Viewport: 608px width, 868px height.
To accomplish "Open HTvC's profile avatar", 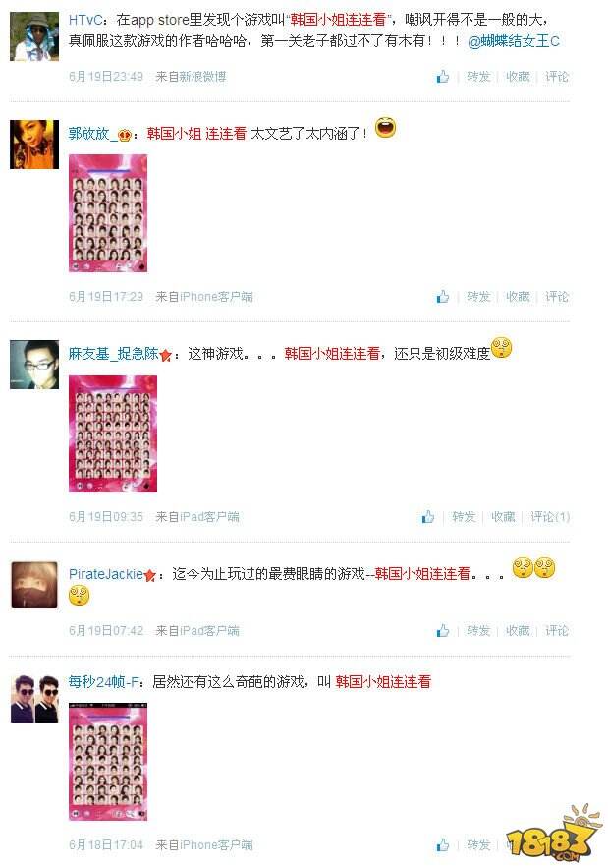I will (x=34, y=36).
